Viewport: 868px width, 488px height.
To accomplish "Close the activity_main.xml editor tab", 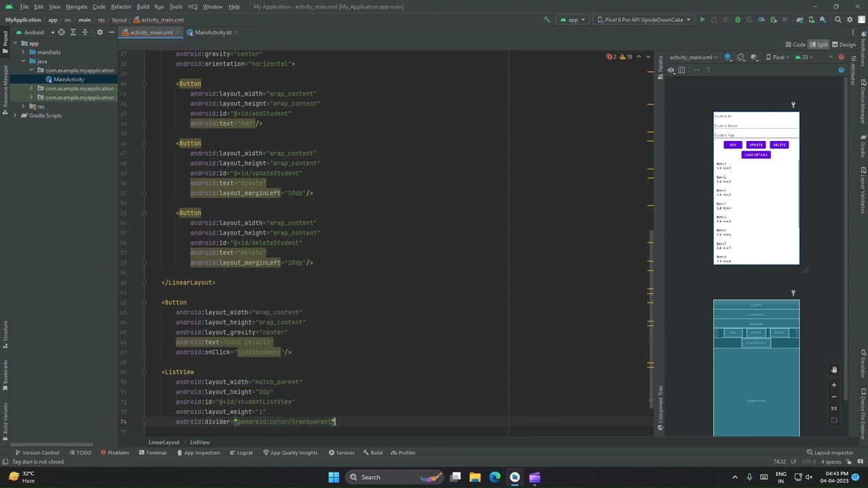I will (x=178, y=32).
